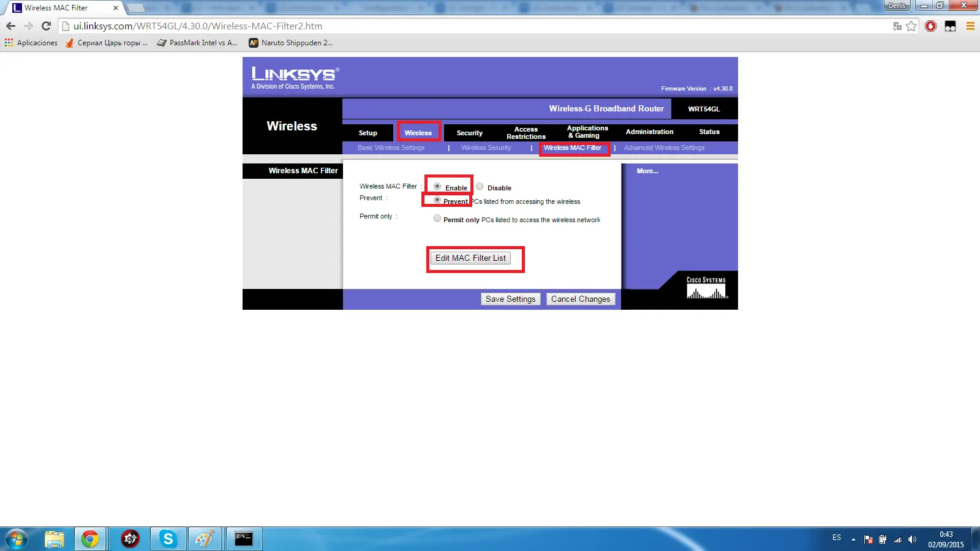980x551 pixels.
Task: Open the PassMark Intel vs A... bookmark
Action: point(197,43)
